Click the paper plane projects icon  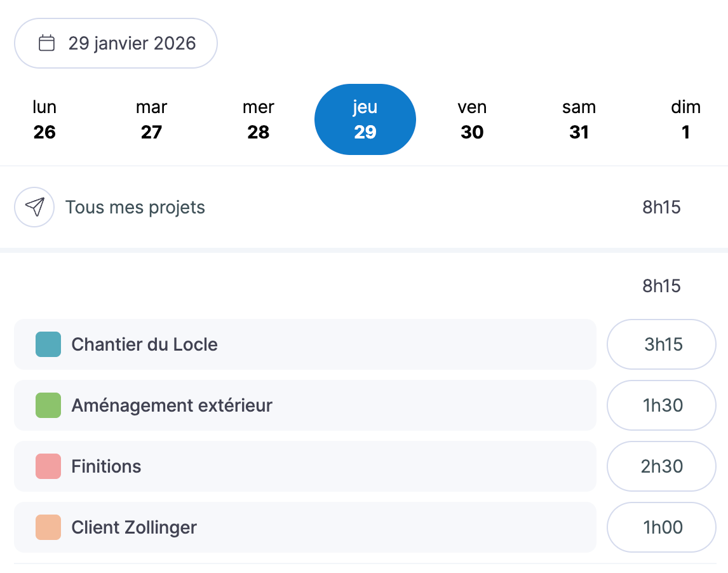pos(34,207)
